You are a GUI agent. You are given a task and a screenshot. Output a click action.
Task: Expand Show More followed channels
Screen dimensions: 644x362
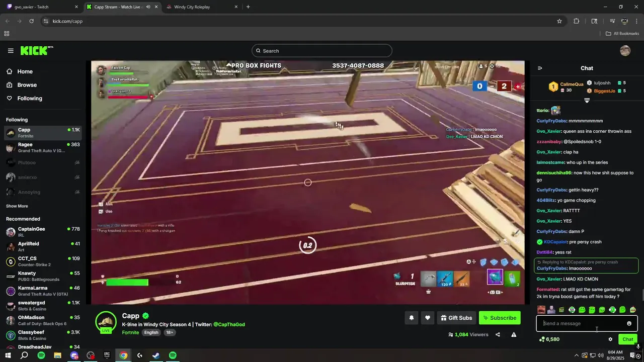pos(17,206)
